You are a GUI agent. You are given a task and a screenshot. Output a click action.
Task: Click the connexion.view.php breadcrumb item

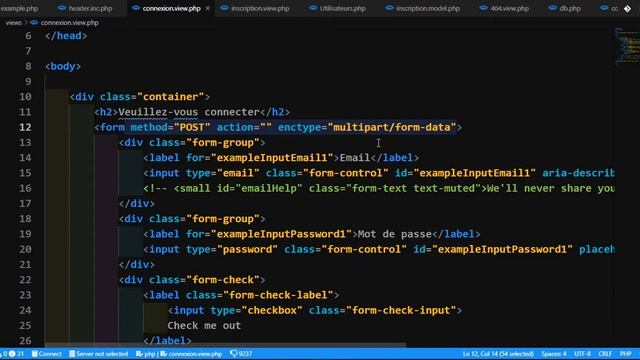point(70,22)
